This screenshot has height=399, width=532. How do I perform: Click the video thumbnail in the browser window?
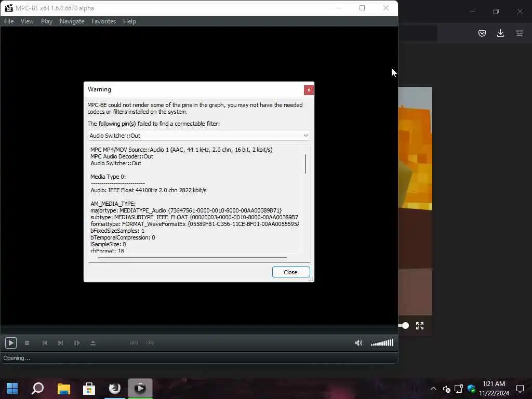415,201
